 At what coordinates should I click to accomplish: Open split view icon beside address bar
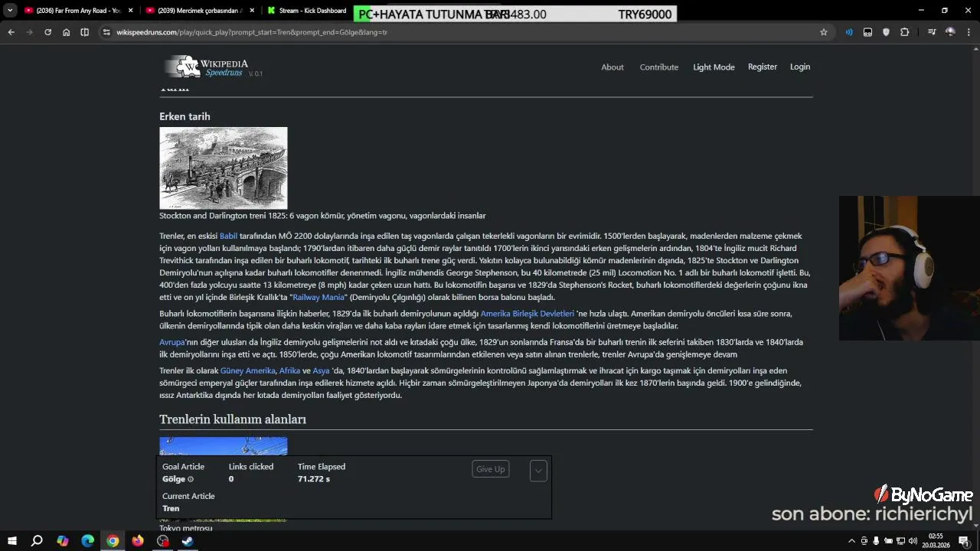[x=84, y=32]
